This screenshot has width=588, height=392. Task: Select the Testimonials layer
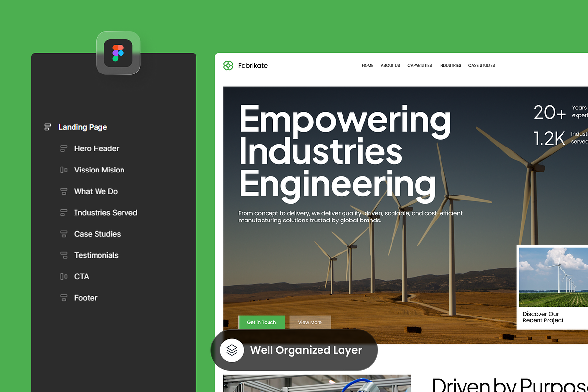tap(97, 255)
